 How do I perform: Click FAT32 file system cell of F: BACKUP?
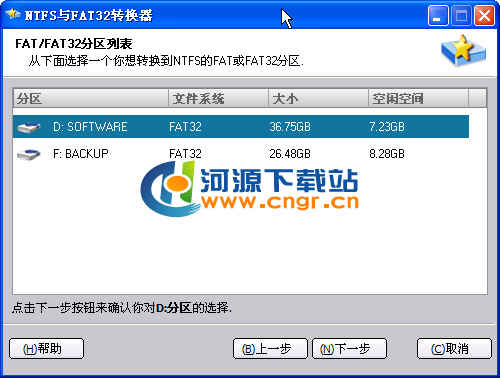pos(185,154)
